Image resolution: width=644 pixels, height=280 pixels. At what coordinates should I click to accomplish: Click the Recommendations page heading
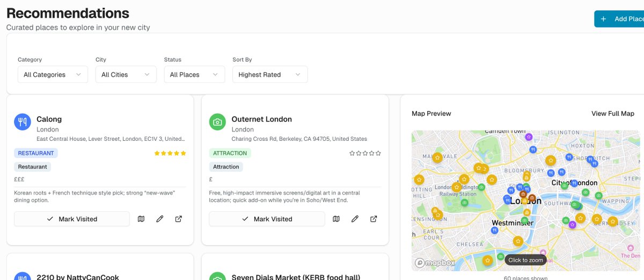[x=68, y=13]
